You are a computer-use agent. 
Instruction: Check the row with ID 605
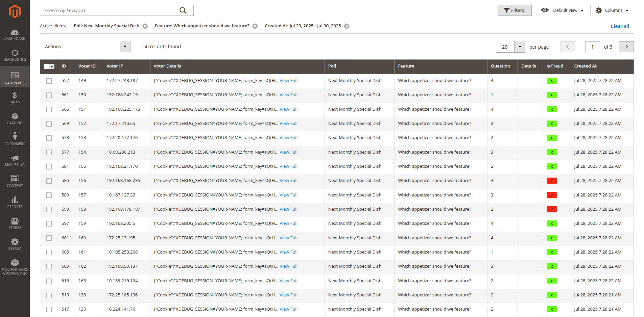click(x=49, y=253)
